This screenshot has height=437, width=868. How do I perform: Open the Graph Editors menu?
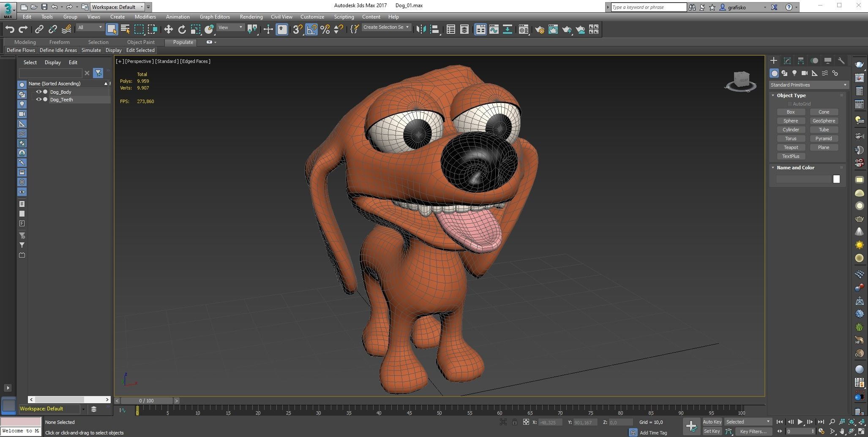click(x=215, y=17)
